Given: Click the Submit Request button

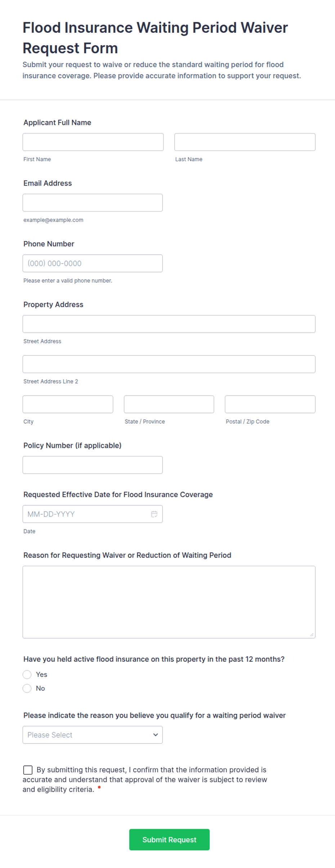Looking at the screenshot, I should click(x=169, y=840).
